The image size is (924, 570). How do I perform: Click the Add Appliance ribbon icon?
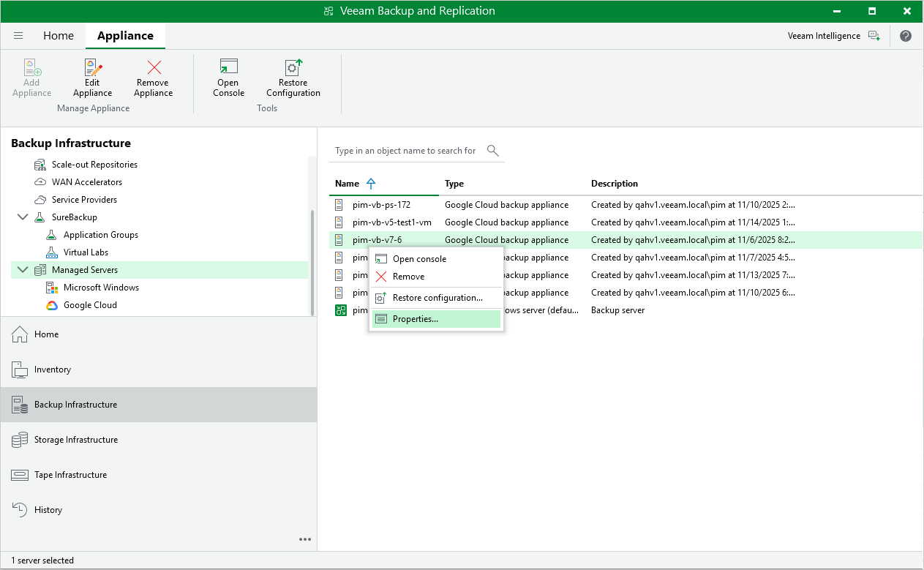32,78
